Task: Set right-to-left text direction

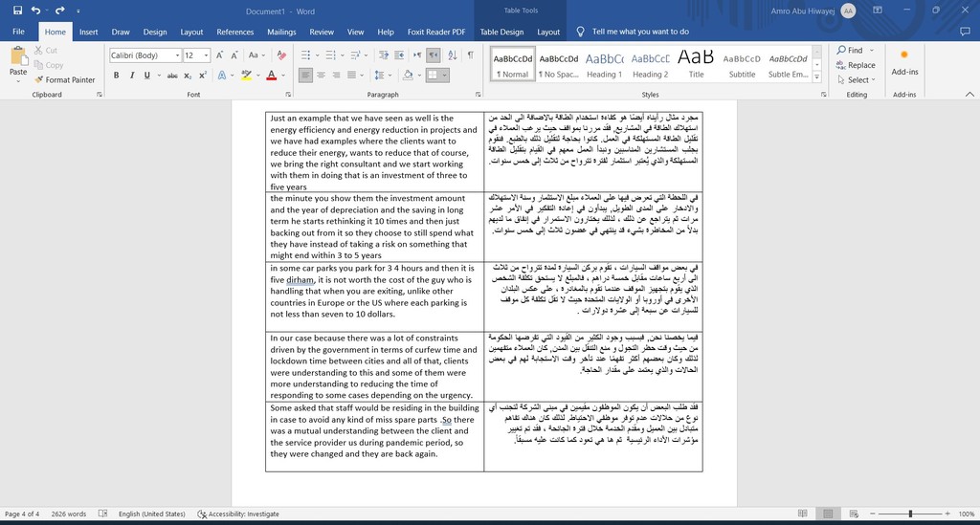Action: (x=434, y=55)
